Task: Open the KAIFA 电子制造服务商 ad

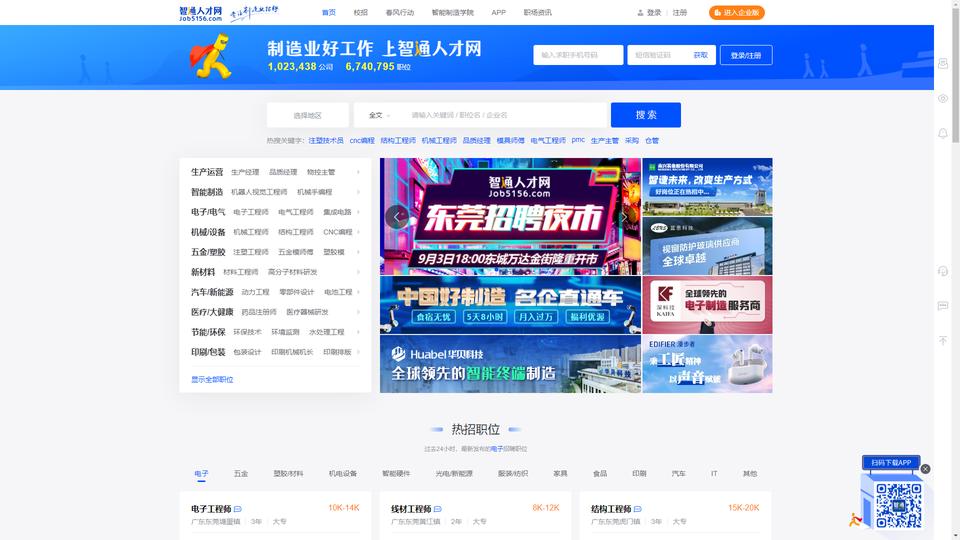Action: [707, 305]
